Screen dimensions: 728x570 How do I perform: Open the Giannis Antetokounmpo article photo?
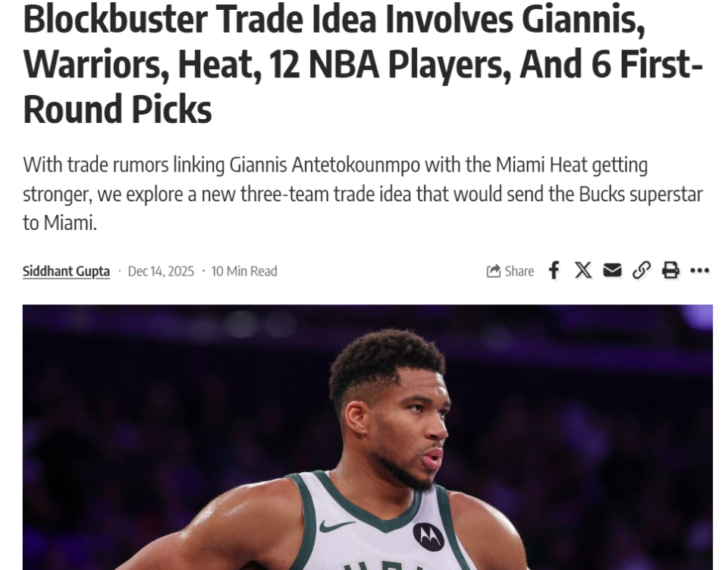pos(367,437)
